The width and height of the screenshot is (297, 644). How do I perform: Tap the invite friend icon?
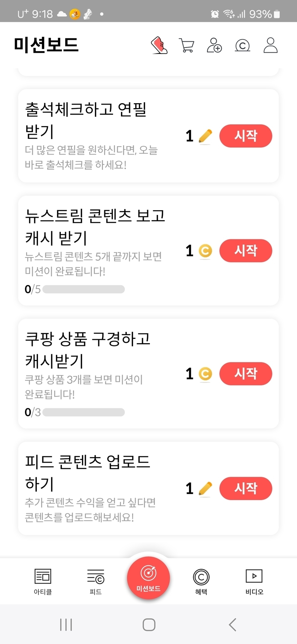pos(214,45)
